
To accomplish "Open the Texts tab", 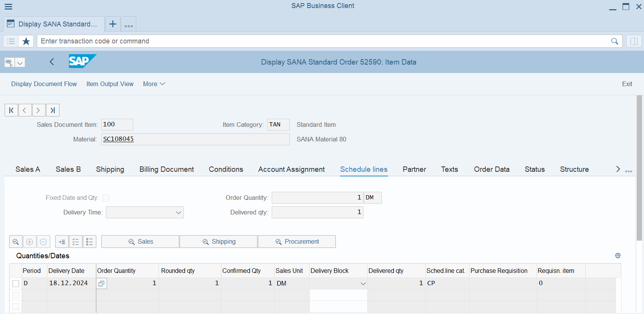I will pos(449,169).
